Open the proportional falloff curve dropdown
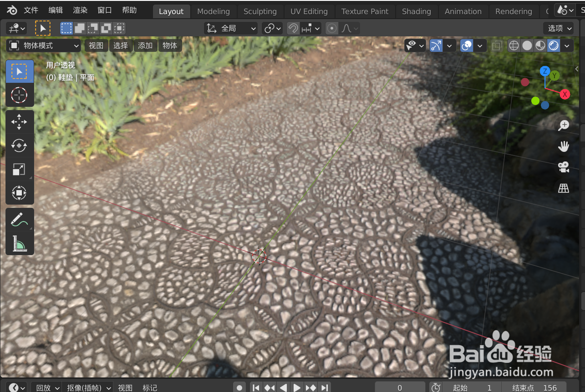 coord(350,29)
